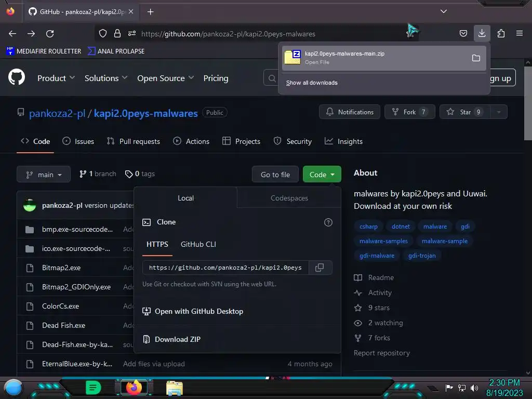Show all Firefox tabs list chevron
The height and width of the screenshot is (399, 532).
[444, 11]
